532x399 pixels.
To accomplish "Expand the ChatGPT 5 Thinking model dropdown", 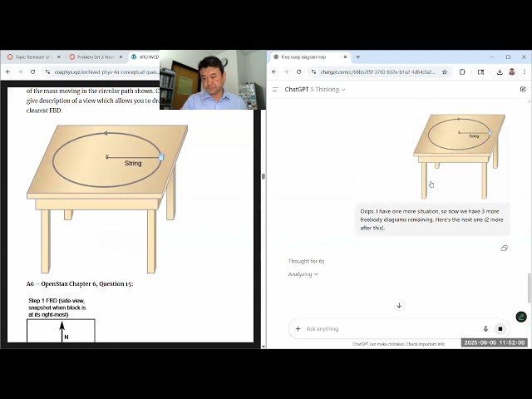I will (x=314, y=89).
